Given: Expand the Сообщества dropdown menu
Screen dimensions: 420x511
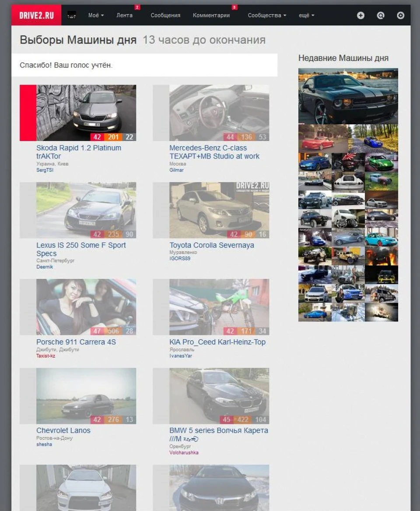Looking at the screenshot, I should 267,15.
